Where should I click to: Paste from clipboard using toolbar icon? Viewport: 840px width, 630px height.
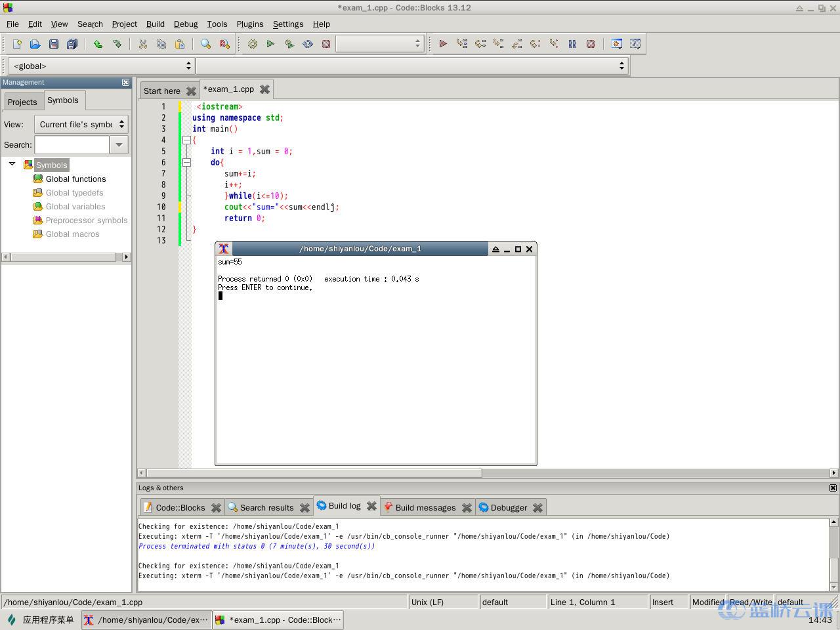(x=180, y=44)
